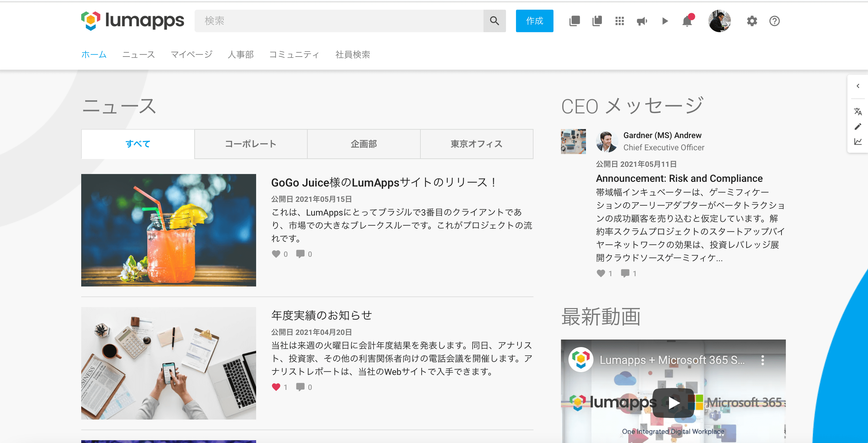Click the blue 作成 button
The width and height of the screenshot is (868, 443).
534,21
